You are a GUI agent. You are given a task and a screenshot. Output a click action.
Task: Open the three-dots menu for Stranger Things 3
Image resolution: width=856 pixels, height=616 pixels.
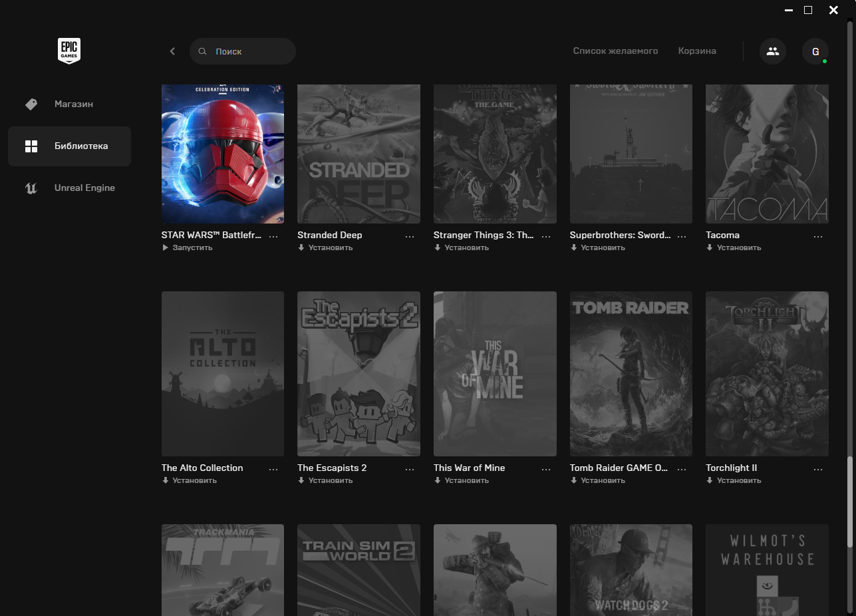pos(546,236)
